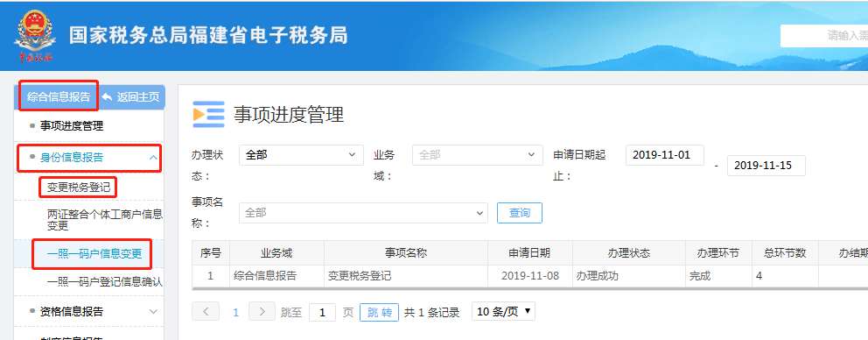This screenshot has width=868, height=340.
Task: Open the 10 条/页 page size dropdown
Action: click(503, 312)
